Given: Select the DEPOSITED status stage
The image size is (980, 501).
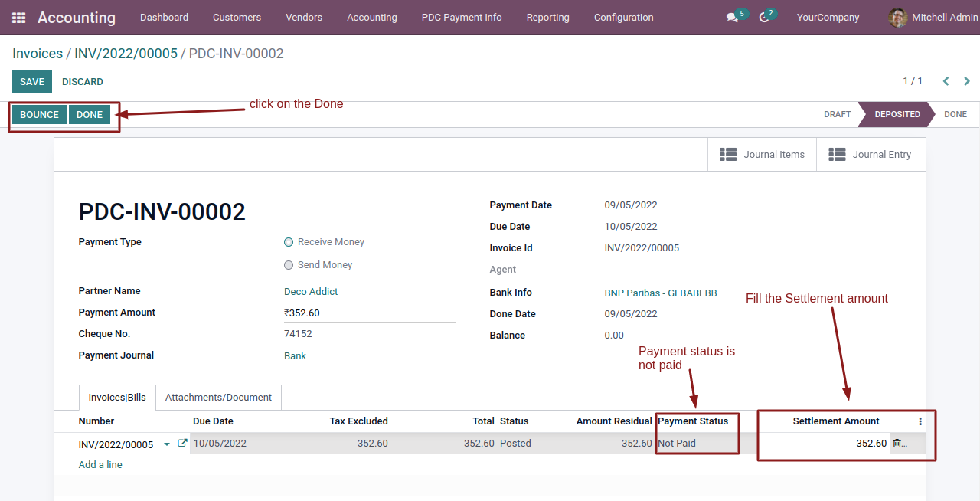Looking at the screenshot, I should coord(897,114).
